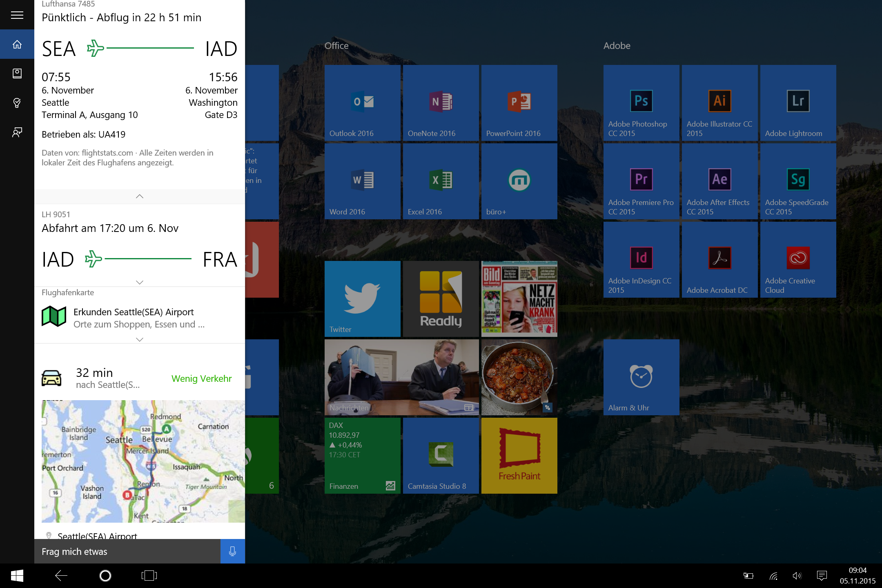Open Cortana hamburger menu
Viewport: 882px width, 588px height.
(x=17, y=15)
